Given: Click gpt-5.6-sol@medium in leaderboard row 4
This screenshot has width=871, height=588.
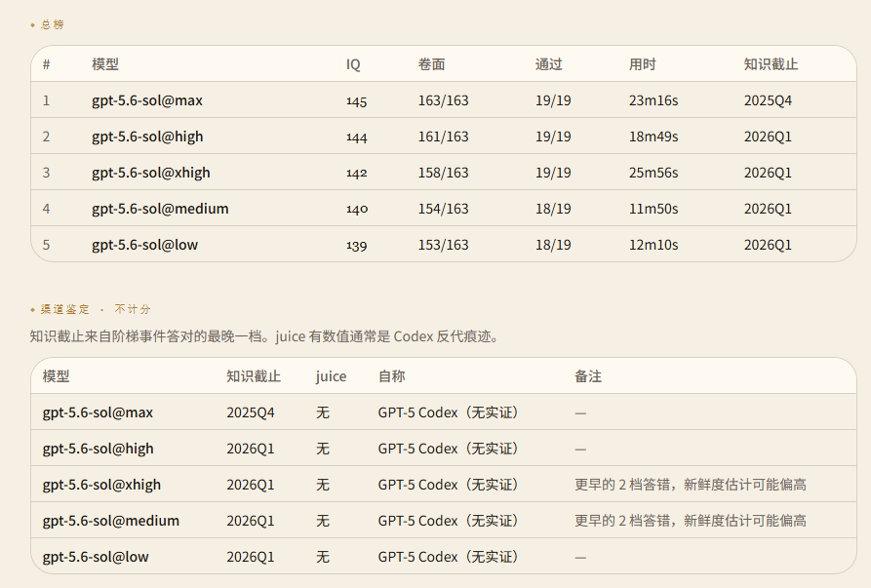Looking at the screenshot, I should pyautogui.click(x=160, y=209).
